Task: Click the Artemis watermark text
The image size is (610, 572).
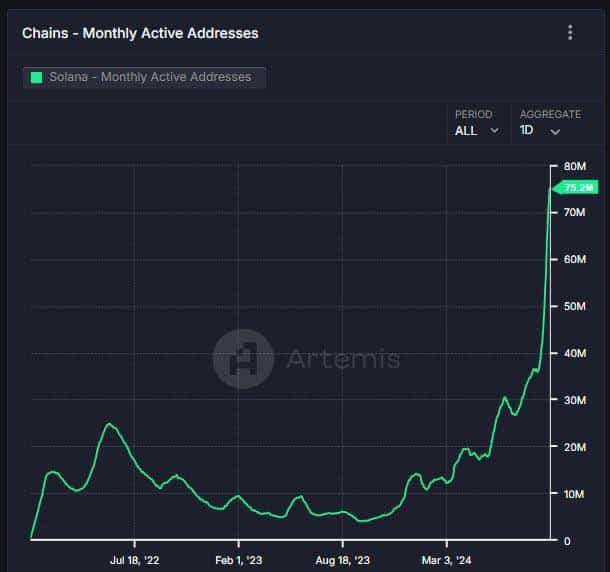Action: click(x=343, y=359)
